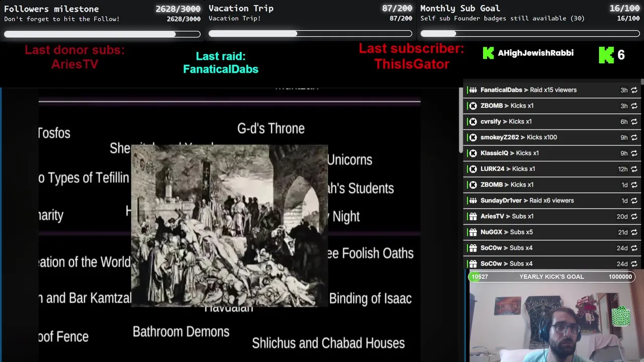Click the Yearly Kick's Goal bar
This screenshot has width=644, height=362.
coord(551,277)
